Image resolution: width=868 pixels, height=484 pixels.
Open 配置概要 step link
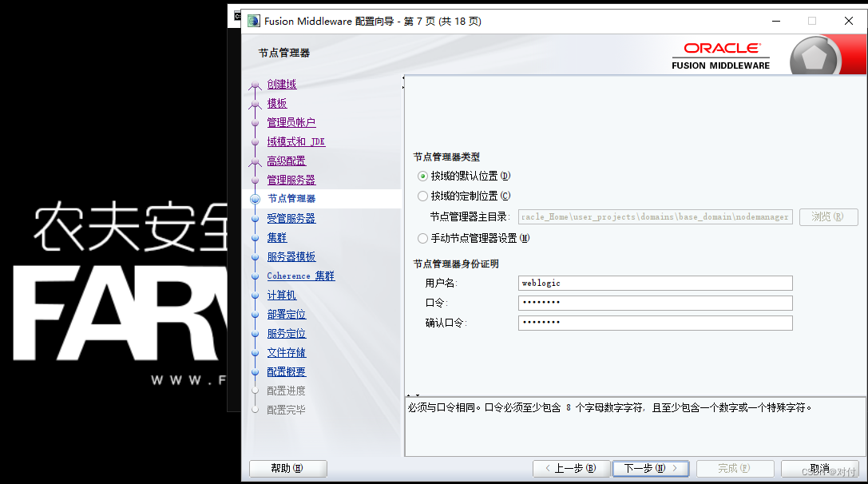coord(286,372)
